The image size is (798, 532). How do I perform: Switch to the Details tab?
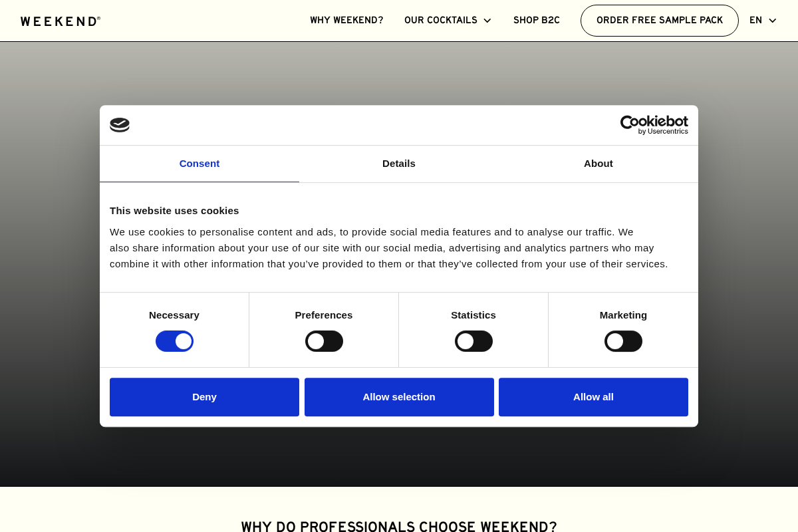click(399, 164)
